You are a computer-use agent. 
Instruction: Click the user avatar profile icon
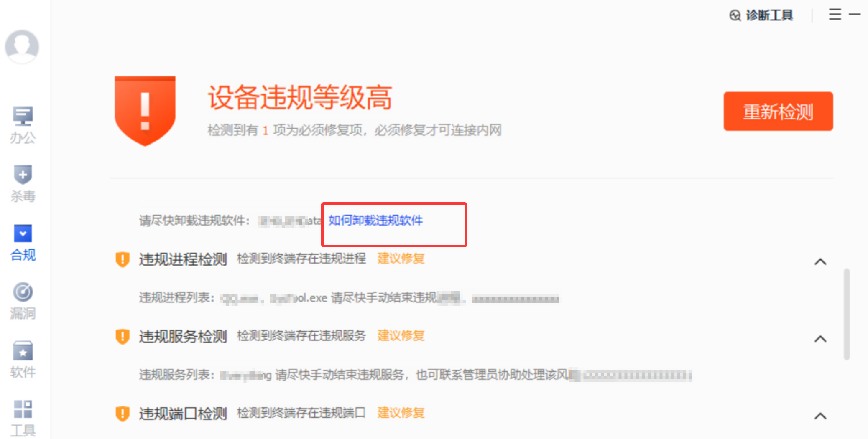[22, 47]
